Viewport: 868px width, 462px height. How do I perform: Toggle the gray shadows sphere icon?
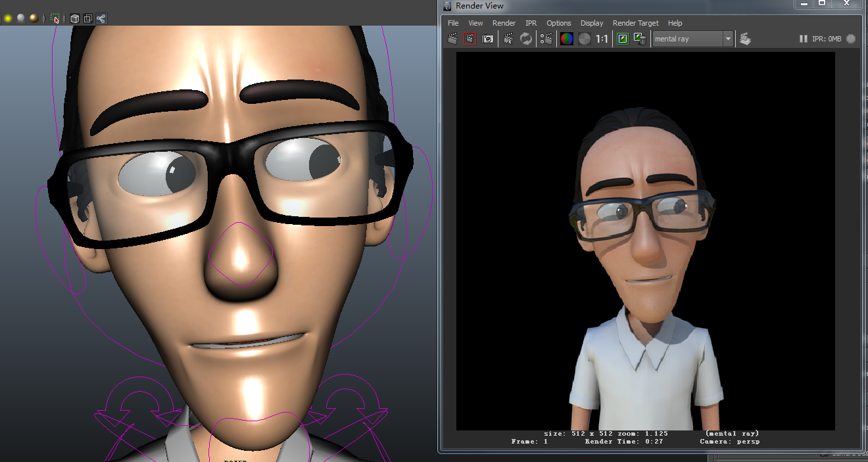click(20, 18)
